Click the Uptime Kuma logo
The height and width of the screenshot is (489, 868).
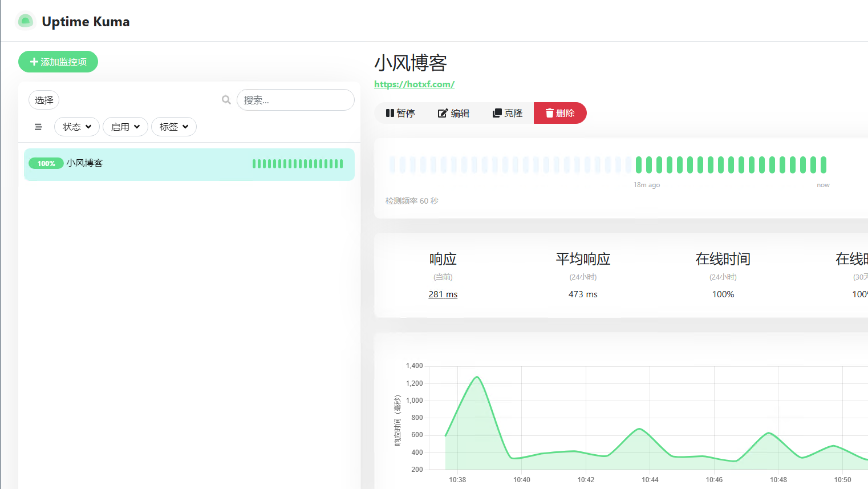tap(25, 20)
